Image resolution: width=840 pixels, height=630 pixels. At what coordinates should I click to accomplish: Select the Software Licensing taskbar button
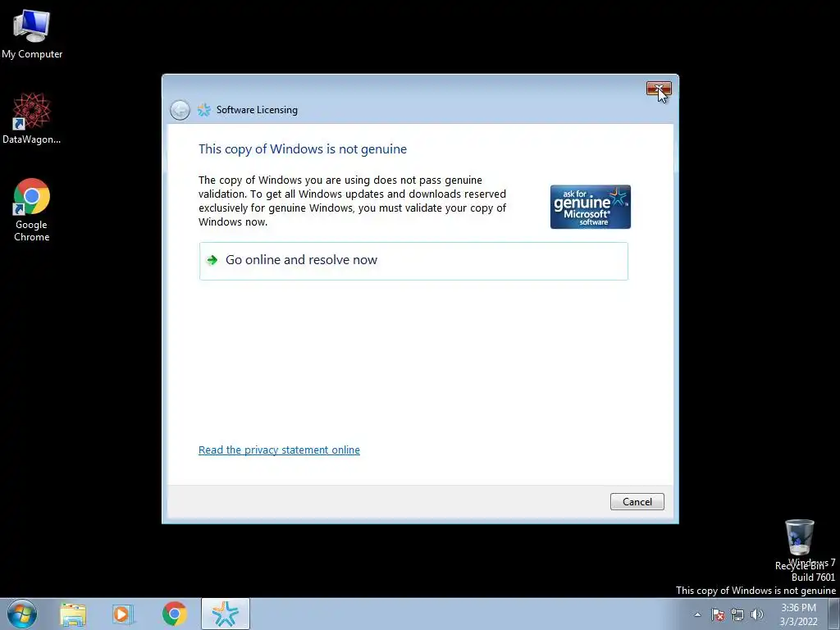point(226,614)
